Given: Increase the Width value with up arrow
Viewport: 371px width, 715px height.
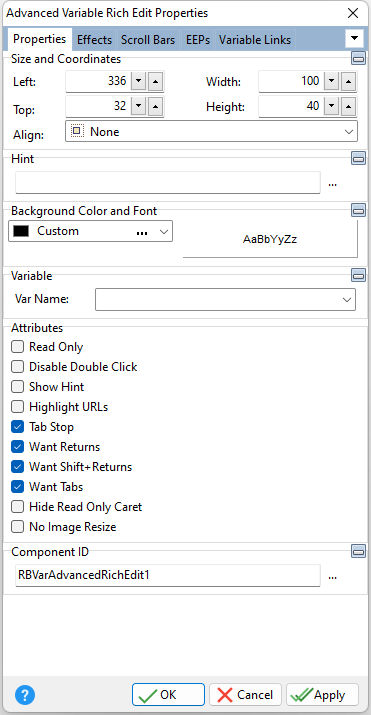Looking at the screenshot, I should [x=349, y=82].
